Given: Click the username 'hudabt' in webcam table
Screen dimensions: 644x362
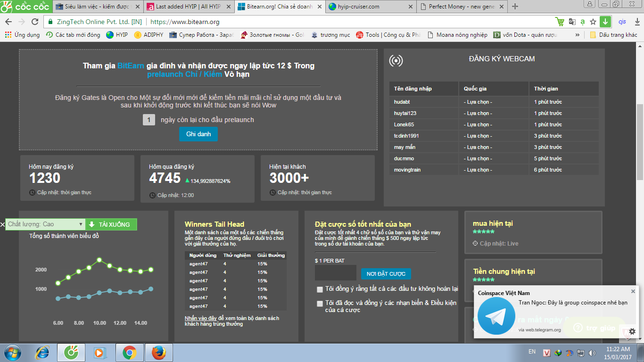Looking at the screenshot, I should click(402, 102).
